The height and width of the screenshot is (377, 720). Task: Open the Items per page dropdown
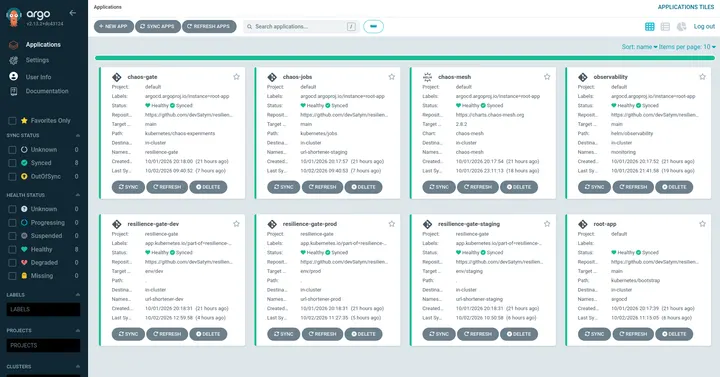(x=687, y=47)
